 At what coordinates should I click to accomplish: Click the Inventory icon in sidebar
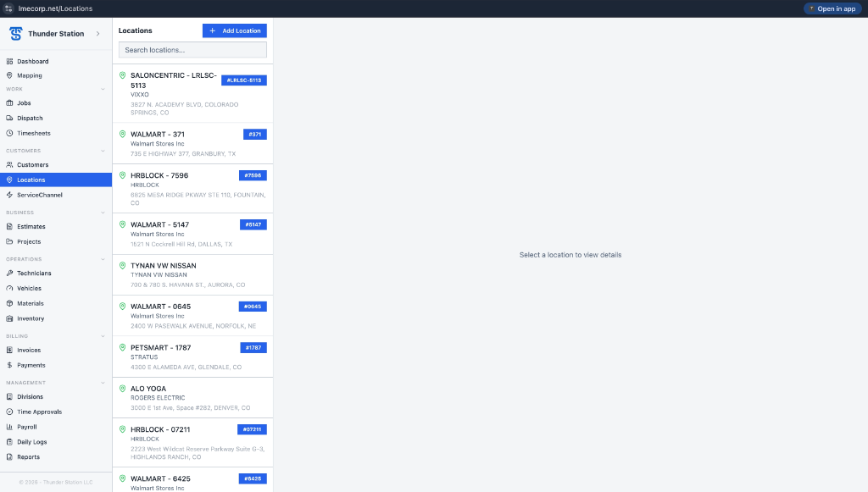(9, 318)
